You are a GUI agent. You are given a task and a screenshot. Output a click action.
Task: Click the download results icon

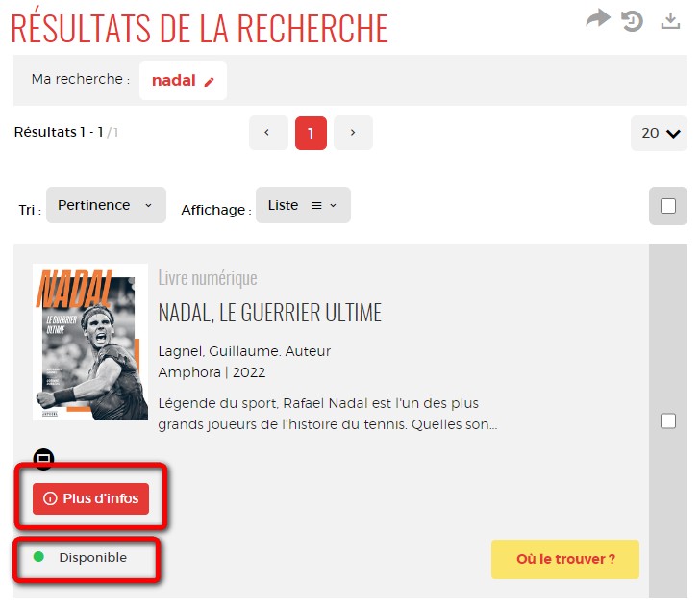pyautogui.click(x=670, y=21)
